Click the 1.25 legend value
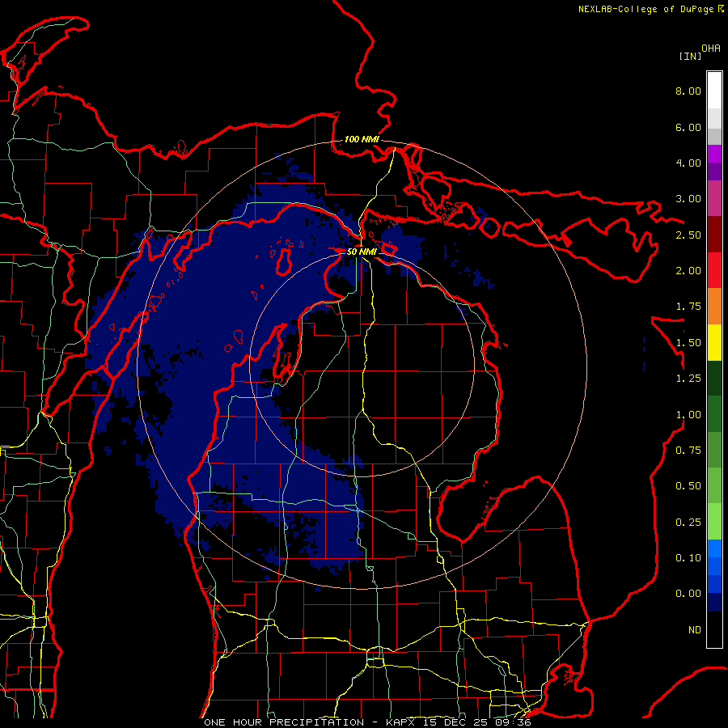728x728 pixels. 688,379
